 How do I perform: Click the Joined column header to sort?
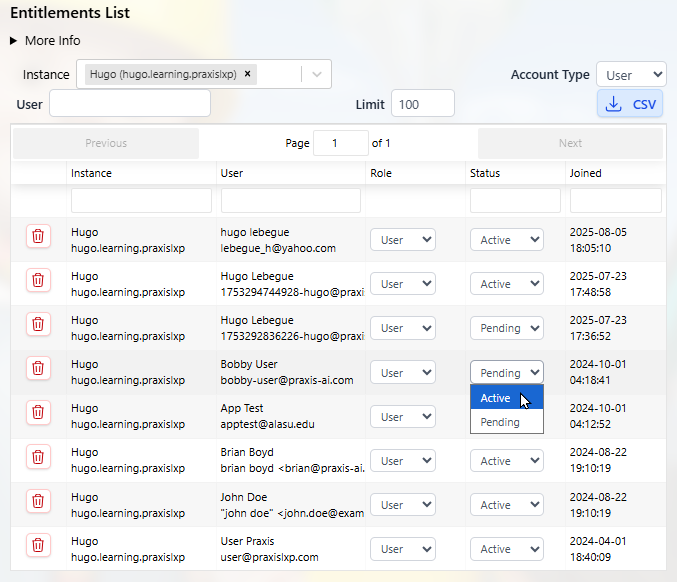point(586,173)
